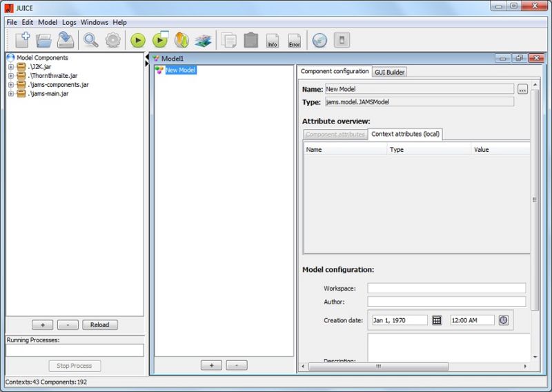Open the Info log icon
552x392 pixels.
click(273, 40)
